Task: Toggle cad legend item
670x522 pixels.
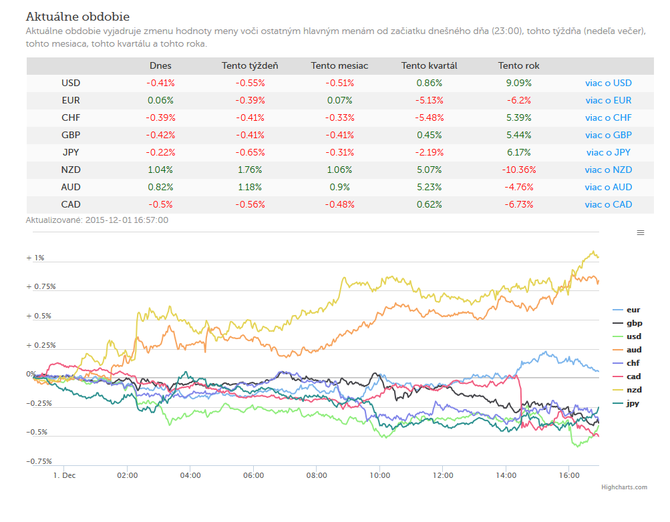Action: coord(626,376)
